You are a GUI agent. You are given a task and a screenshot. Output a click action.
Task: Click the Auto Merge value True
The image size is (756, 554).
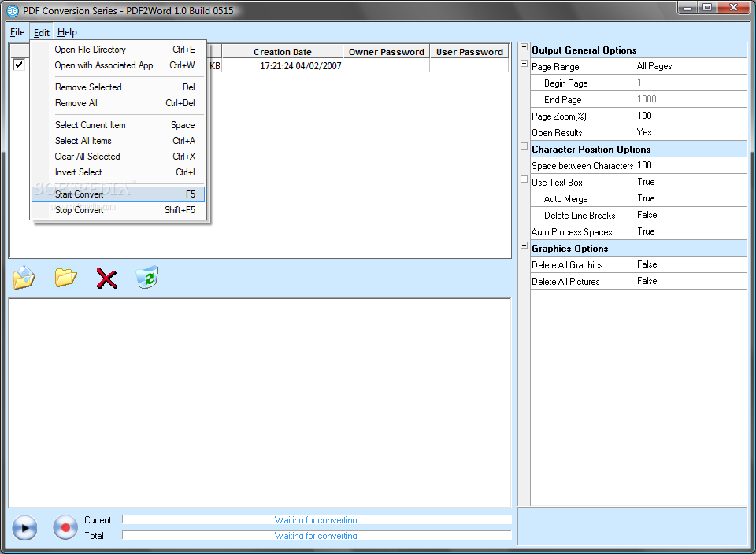click(691, 198)
